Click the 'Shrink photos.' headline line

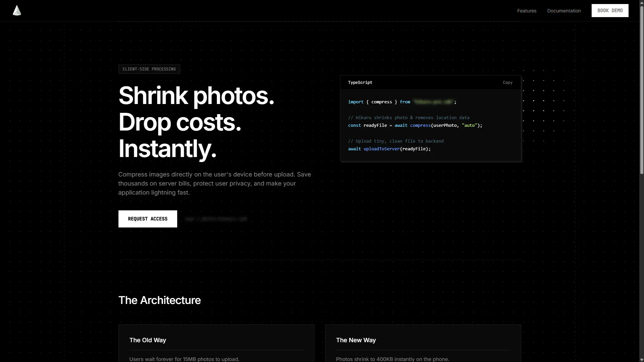196,96
